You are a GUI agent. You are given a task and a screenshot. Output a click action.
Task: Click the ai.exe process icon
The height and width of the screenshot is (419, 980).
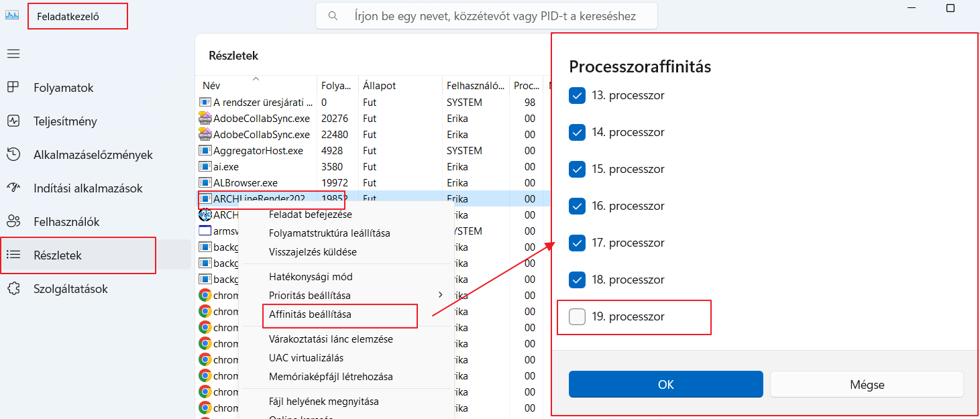click(205, 167)
